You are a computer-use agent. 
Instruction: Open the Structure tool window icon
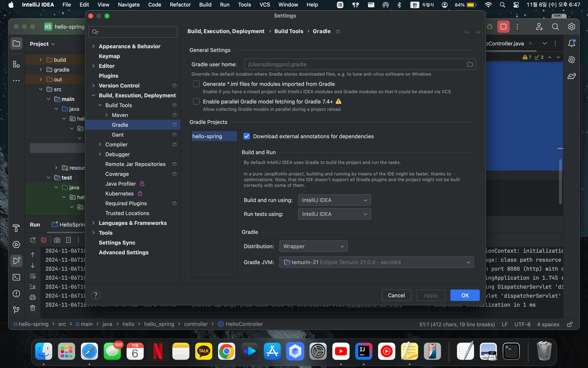[x=16, y=64]
